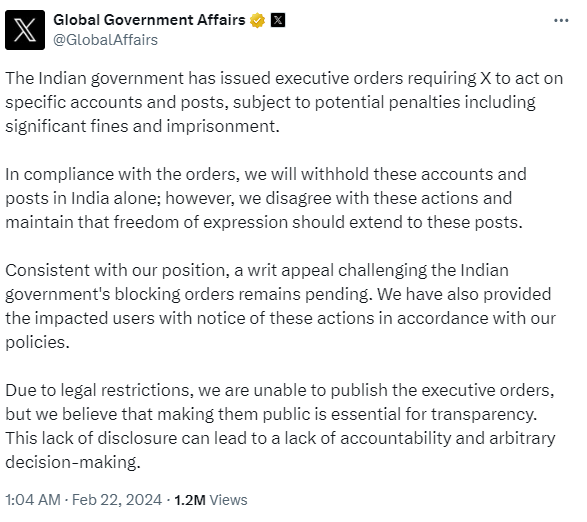Visit the @GlobalAffairs handle link

click(106, 40)
